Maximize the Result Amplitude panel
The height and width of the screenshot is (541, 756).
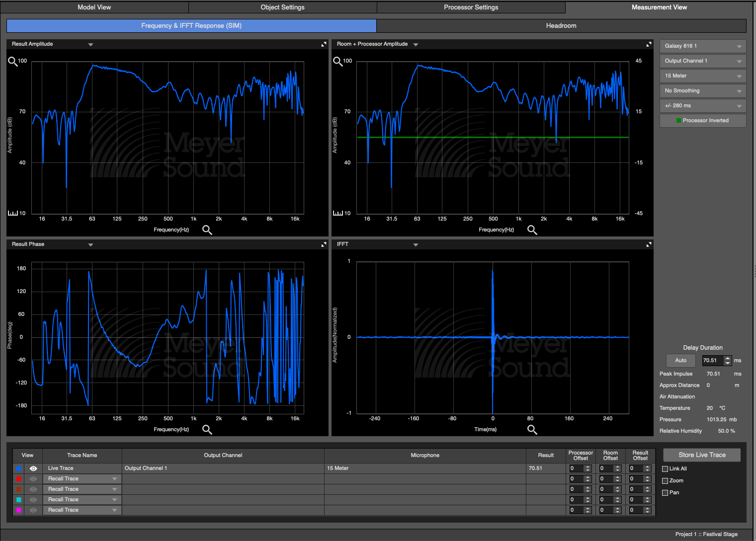(324, 44)
